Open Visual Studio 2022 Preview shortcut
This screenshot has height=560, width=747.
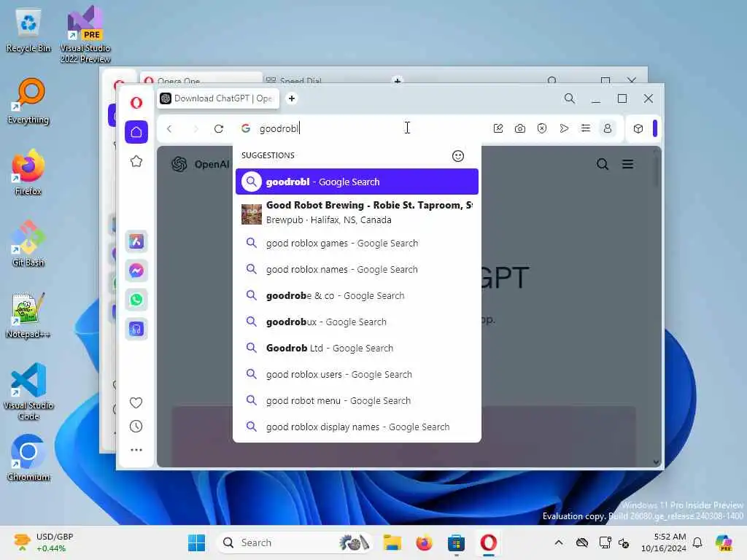coord(85,34)
